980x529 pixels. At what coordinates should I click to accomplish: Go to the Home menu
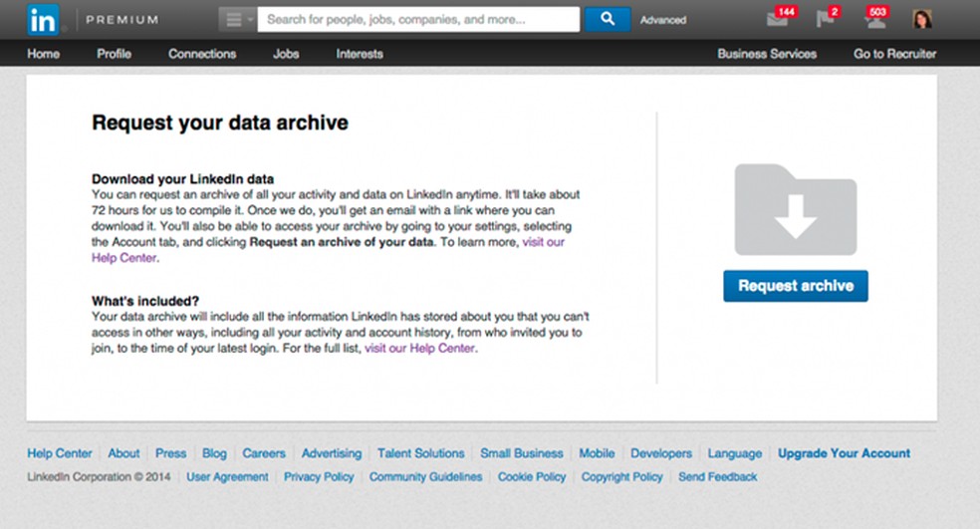pos(43,54)
